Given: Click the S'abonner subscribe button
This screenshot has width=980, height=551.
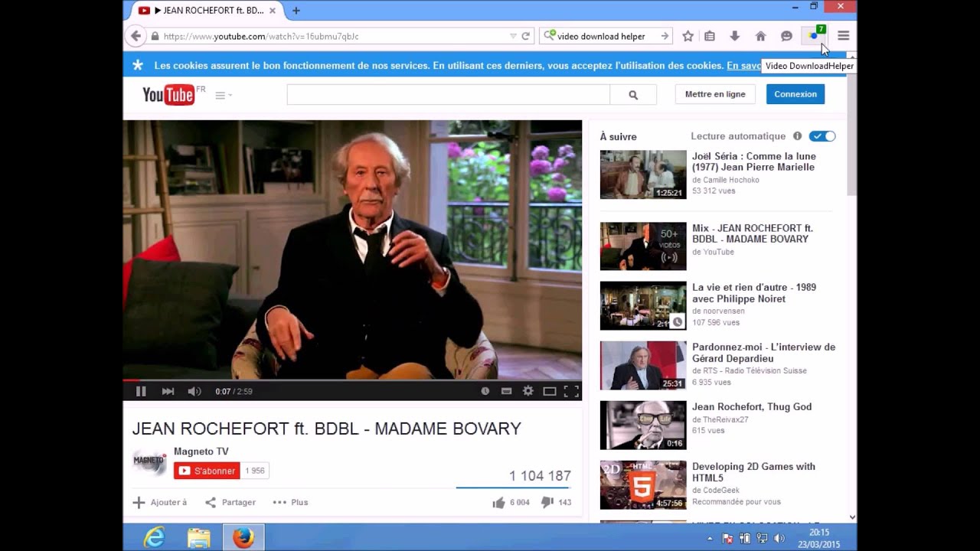Looking at the screenshot, I should click(207, 471).
